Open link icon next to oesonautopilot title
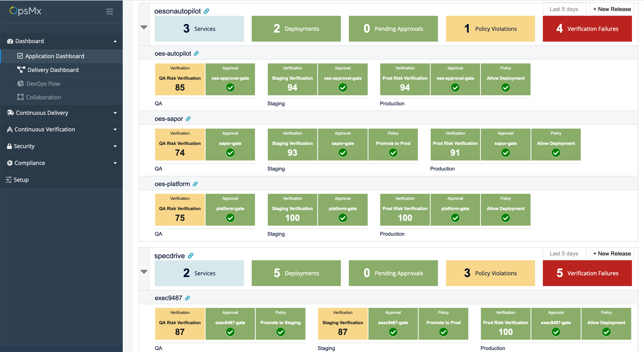This screenshot has height=352, width=644. [x=206, y=11]
